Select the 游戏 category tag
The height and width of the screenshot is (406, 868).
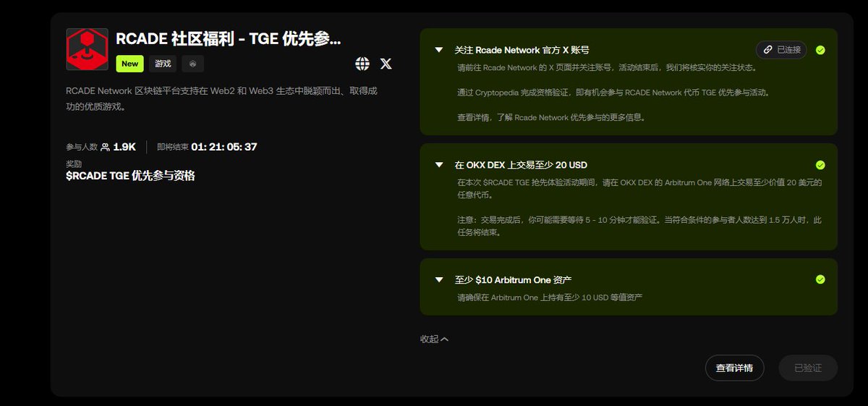[x=163, y=64]
